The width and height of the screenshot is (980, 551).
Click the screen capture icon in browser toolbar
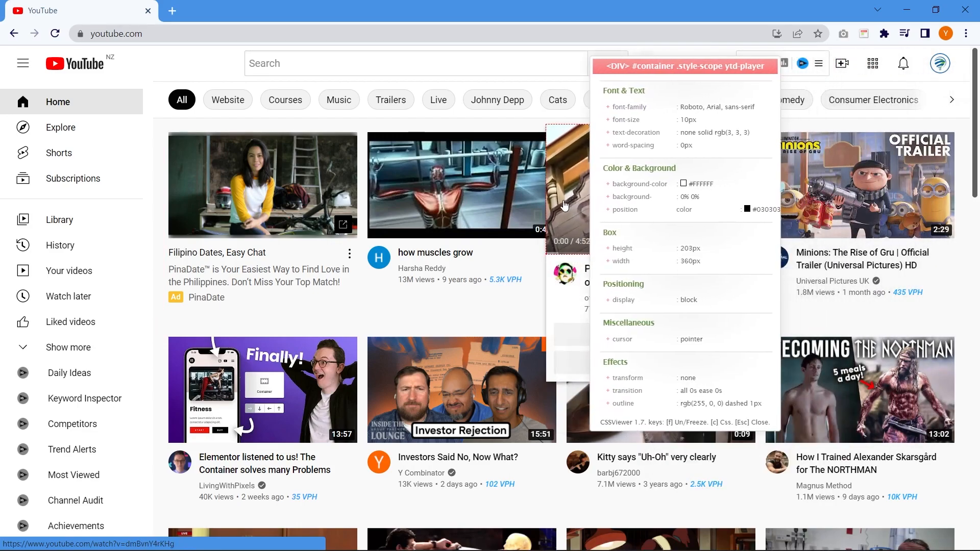click(x=843, y=34)
